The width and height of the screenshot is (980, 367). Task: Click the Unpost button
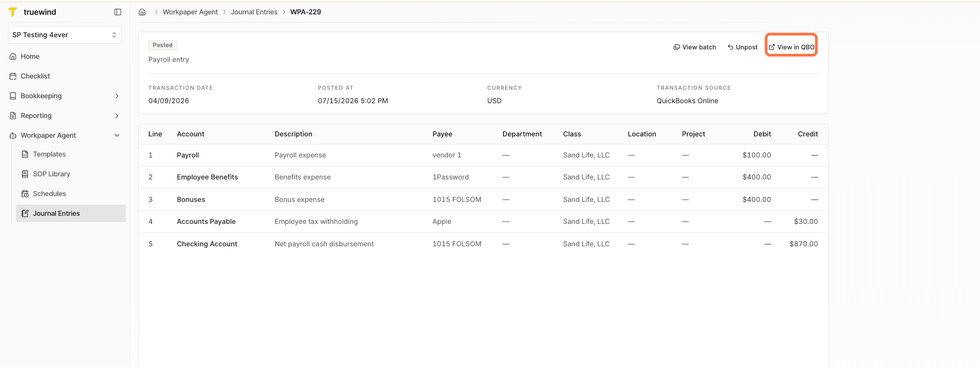coord(742,47)
